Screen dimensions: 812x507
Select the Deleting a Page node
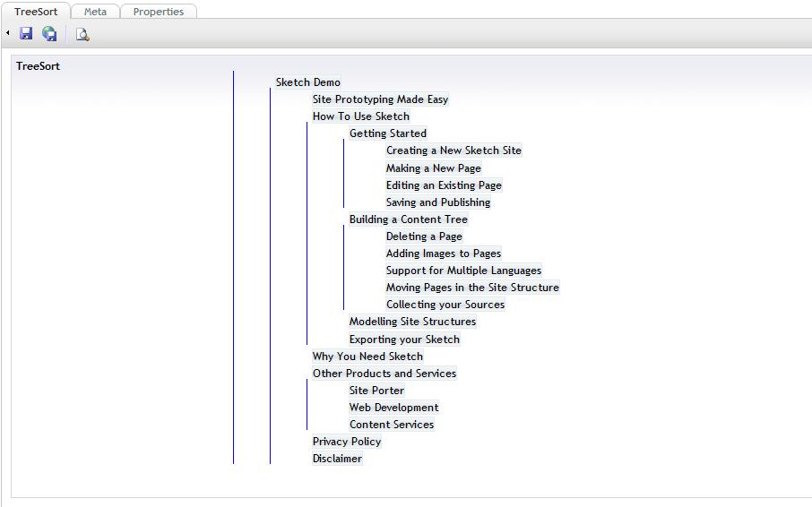(424, 236)
